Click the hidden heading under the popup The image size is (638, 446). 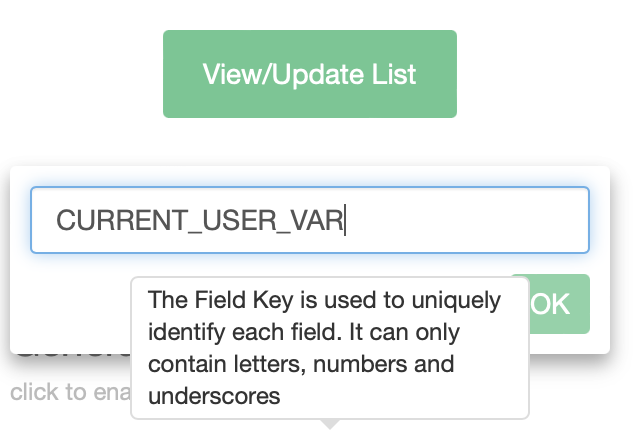click(70, 350)
